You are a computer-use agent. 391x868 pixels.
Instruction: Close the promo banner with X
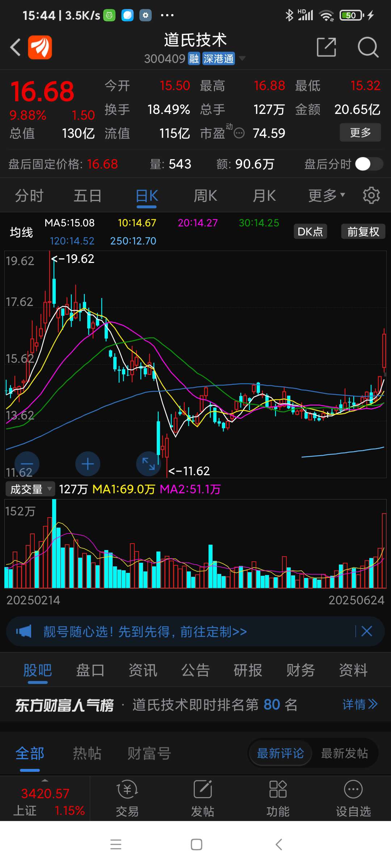(367, 631)
